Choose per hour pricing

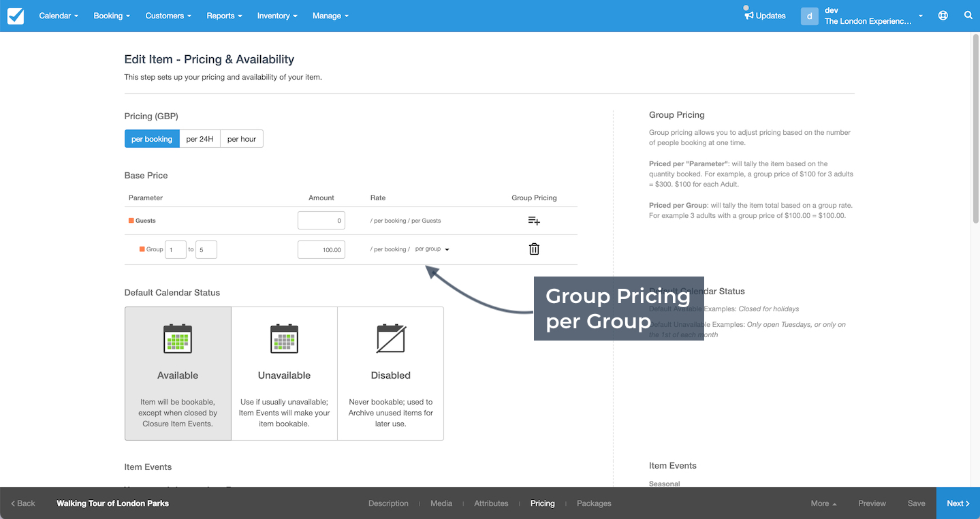pos(242,139)
